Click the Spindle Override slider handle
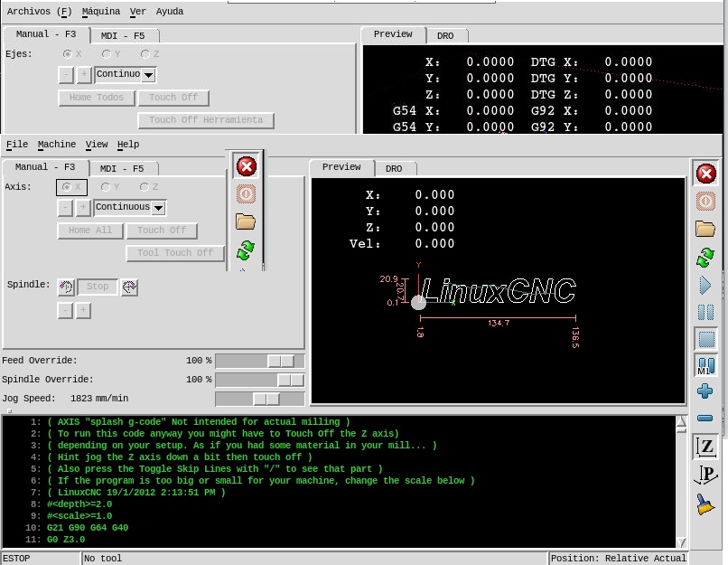The height and width of the screenshot is (565, 728). click(291, 380)
